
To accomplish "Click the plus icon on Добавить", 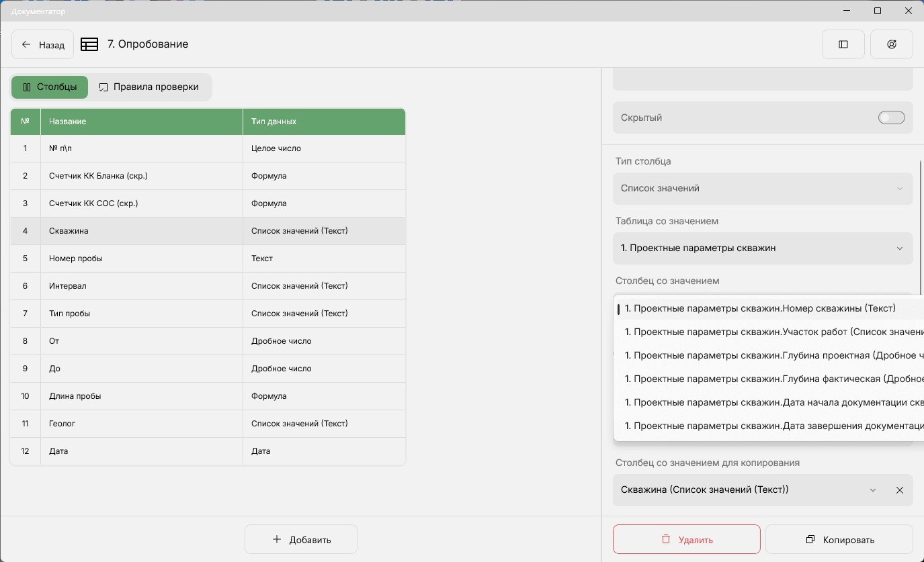I will 277,539.
